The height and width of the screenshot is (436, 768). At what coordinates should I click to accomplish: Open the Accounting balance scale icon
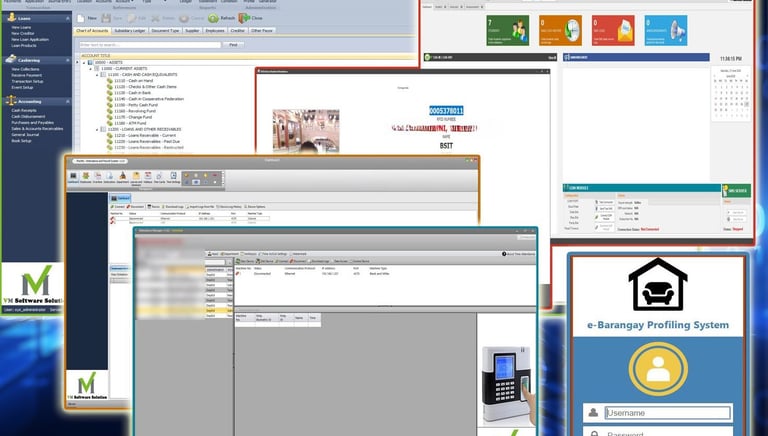click(11, 101)
